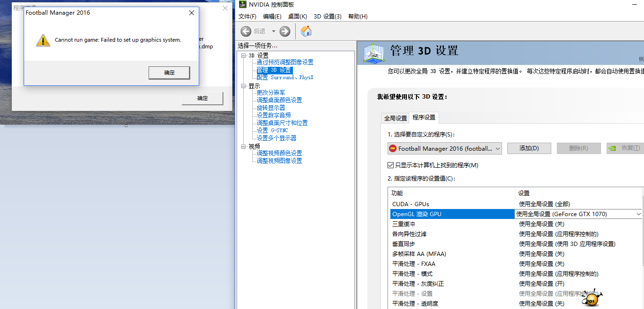Switch to the 程序设置 tab
This screenshot has width=644, height=309.
[x=424, y=118]
